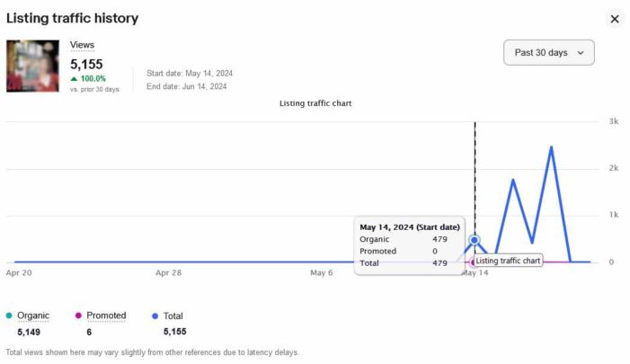Viewport: 630px width, 364px height.
Task: Close the Listing traffic history dialog
Action: tap(615, 19)
